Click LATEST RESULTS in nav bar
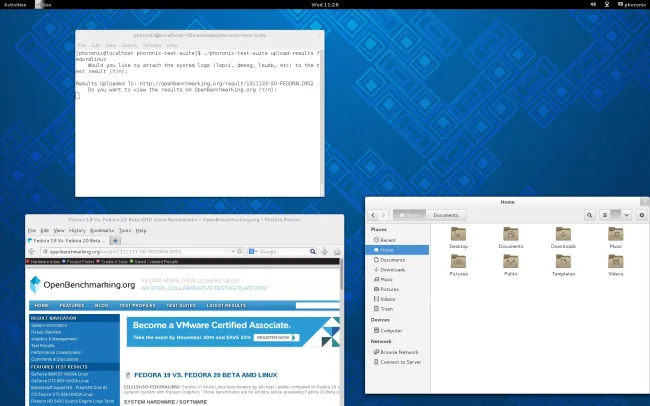 pos(226,305)
